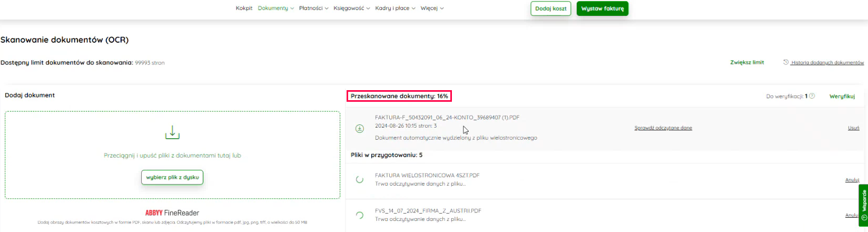Expand the Księgowość menu
The image size is (868, 232).
351,8
